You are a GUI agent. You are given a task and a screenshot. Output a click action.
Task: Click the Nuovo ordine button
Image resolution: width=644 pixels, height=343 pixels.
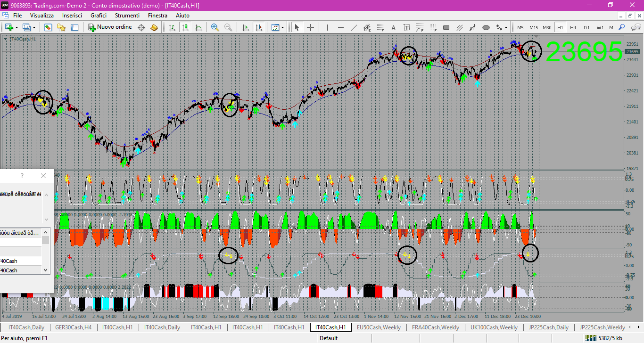pyautogui.click(x=110, y=27)
